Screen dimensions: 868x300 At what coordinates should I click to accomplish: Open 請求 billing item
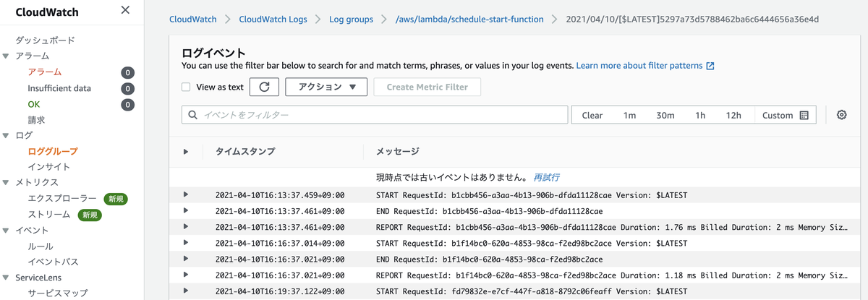[36, 120]
